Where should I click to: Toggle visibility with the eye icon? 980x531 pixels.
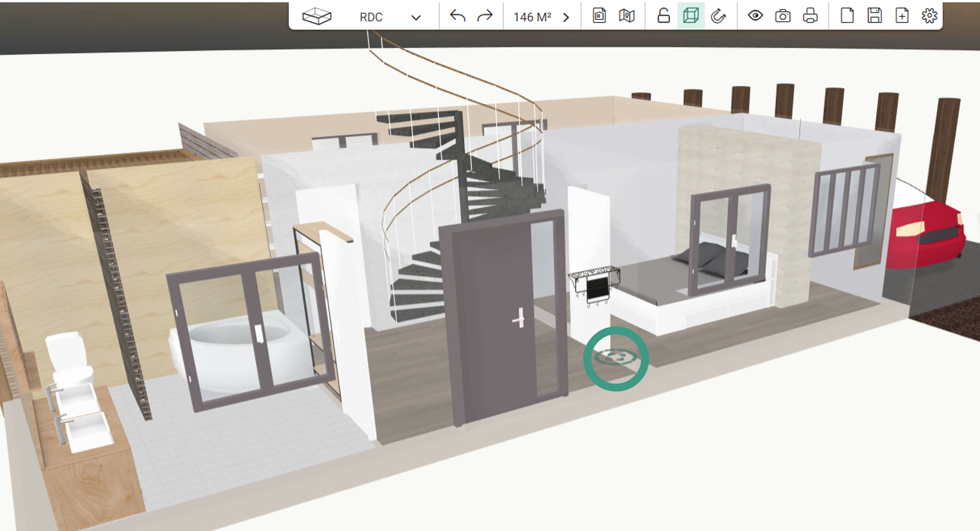[755, 16]
